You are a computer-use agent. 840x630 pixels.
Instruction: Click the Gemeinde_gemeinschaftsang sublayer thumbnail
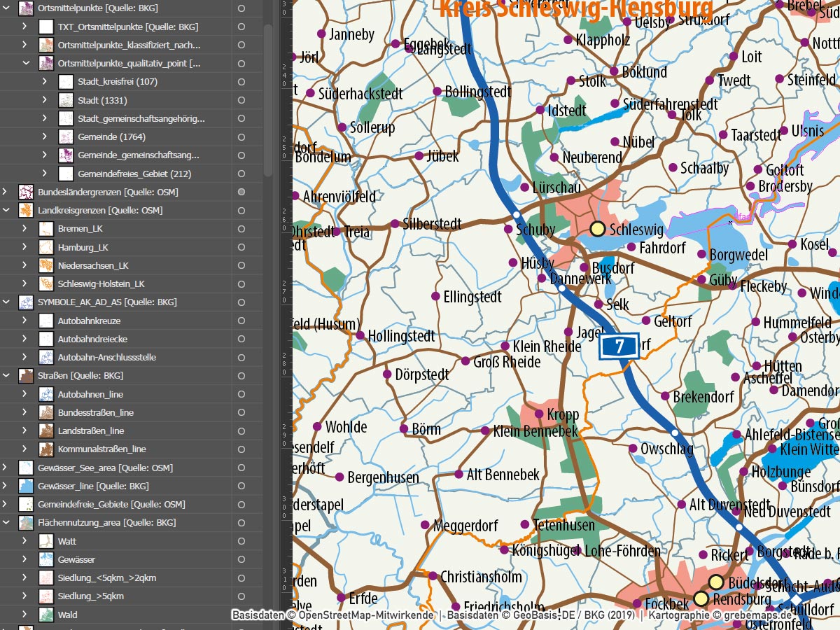coord(64,155)
